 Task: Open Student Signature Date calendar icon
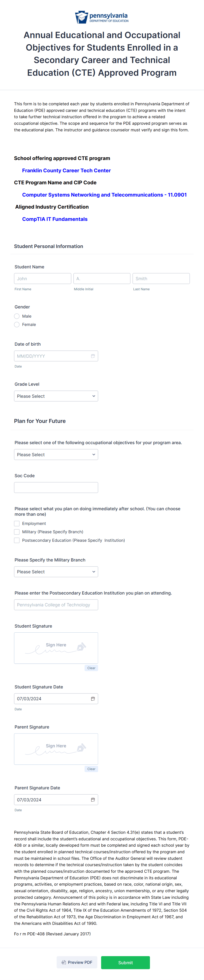pyautogui.click(x=93, y=698)
